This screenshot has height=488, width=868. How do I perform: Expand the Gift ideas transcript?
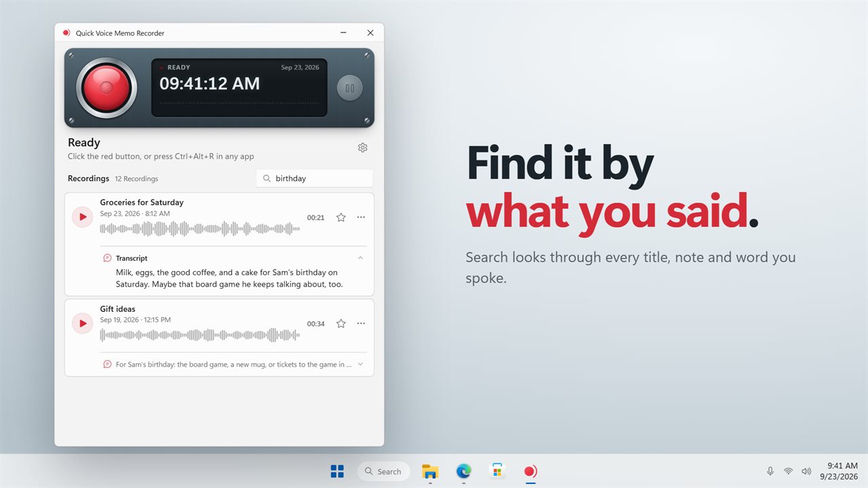360,364
